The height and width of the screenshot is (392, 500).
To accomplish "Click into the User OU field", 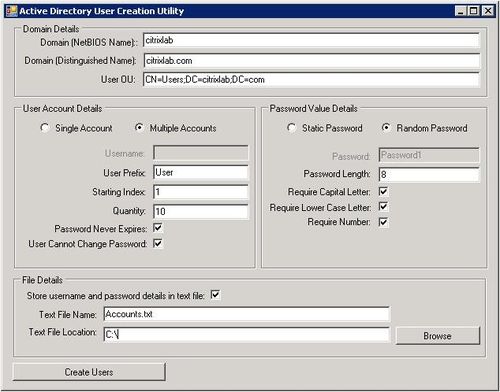I will tap(311, 79).
